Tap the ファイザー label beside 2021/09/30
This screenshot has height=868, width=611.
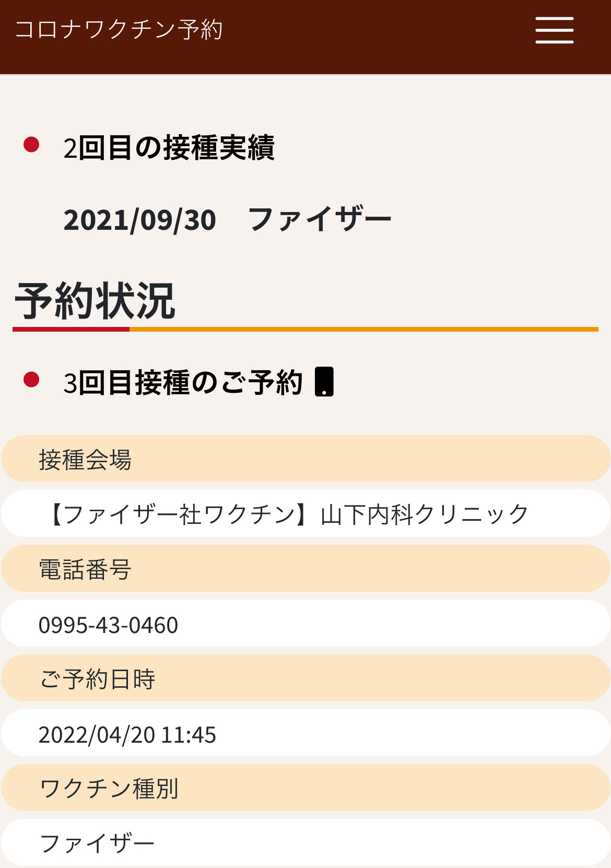point(320,219)
